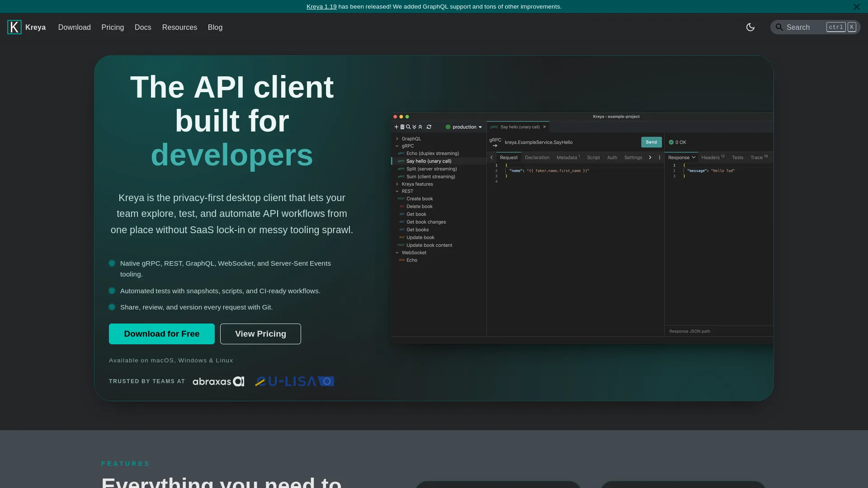Image resolution: width=868 pixels, height=488 pixels.
Task: Open the Tests tab
Action: pos(737,158)
